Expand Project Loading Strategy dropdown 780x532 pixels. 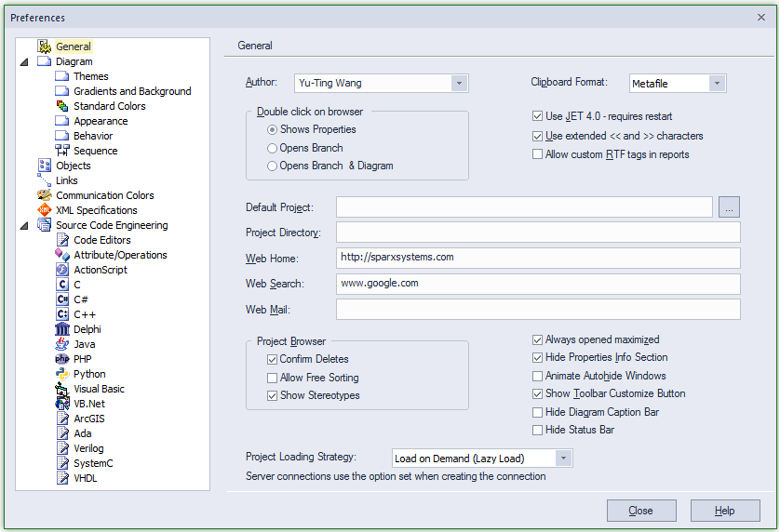(x=563, y=459)
